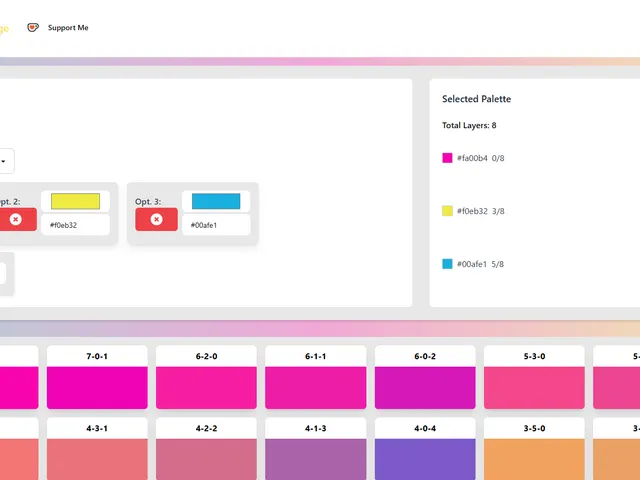Open the Support Me link
Screen dimensions: 640x480
pyautogui.click(x=68, y=28)
